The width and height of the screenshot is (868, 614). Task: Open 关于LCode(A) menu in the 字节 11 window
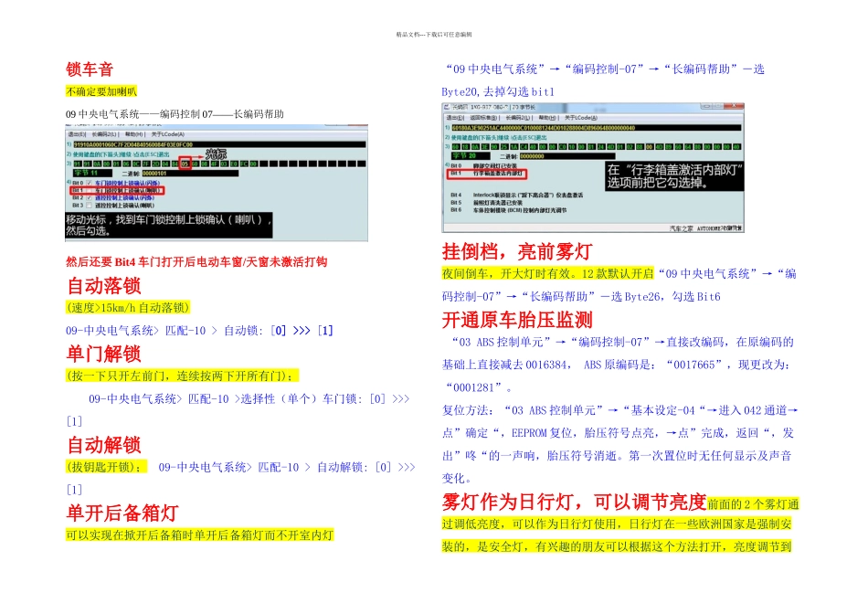pyautogui.click(x=168, y=134)
